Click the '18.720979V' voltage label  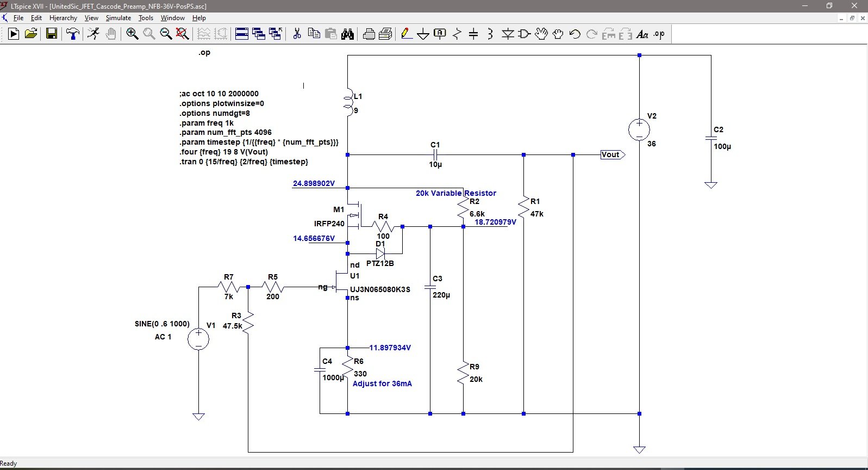496,222
